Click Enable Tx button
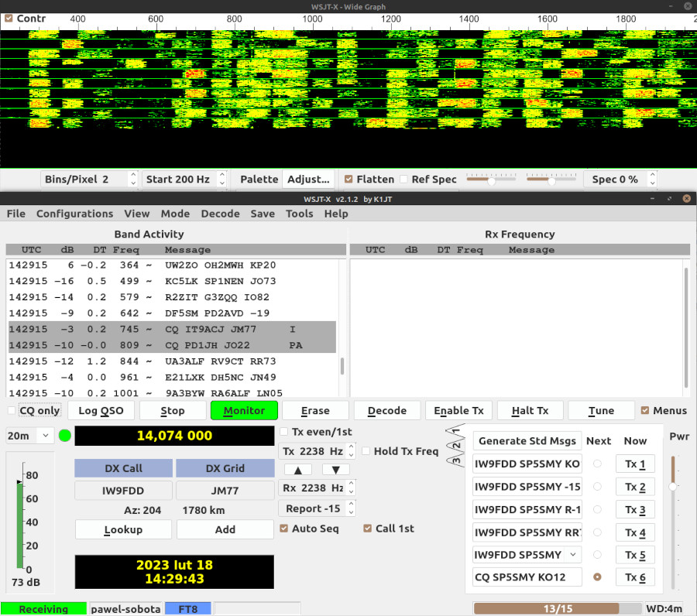 (x=458, y=410)
